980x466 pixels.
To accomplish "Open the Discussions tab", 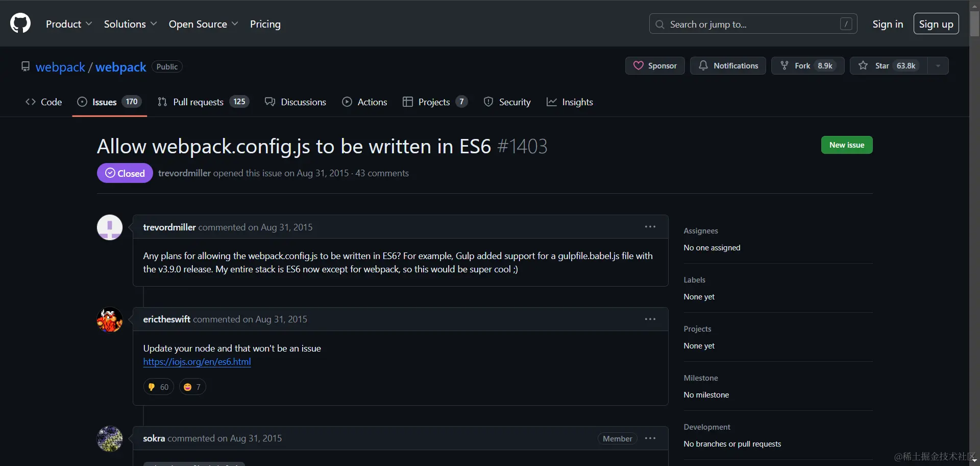I will coord(296,102).
